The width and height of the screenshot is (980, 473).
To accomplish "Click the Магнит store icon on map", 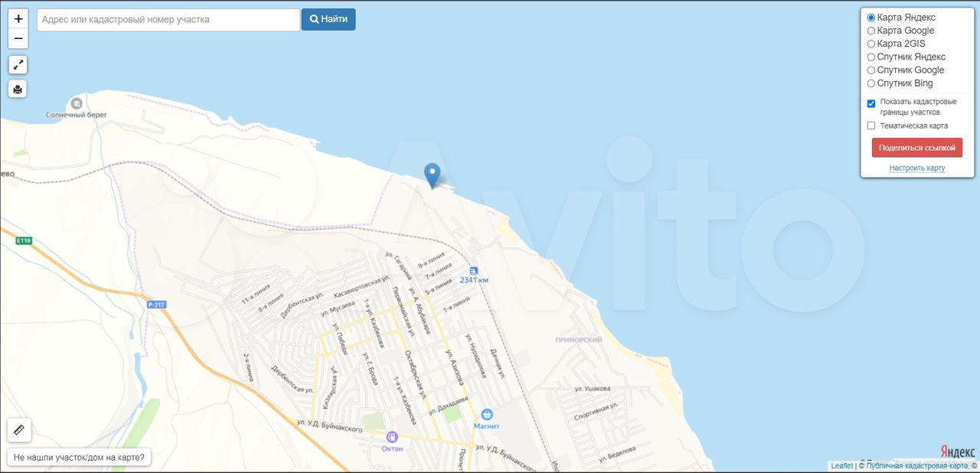I will tap(487, 415).
